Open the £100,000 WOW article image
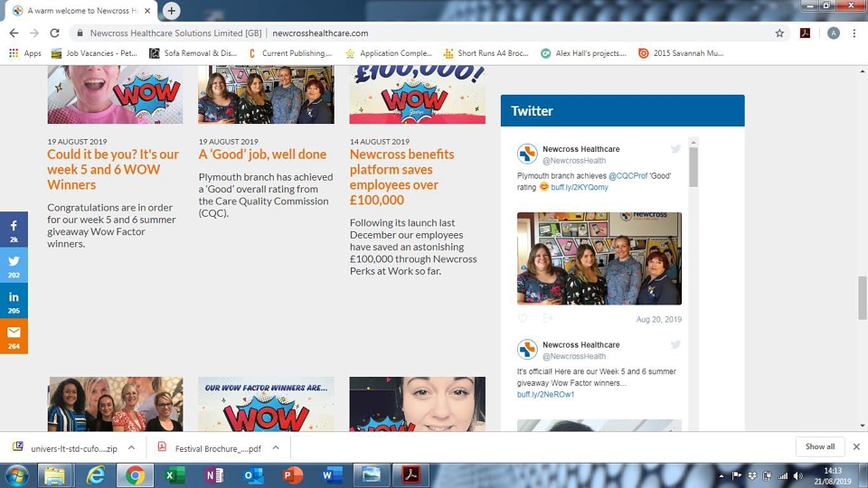Screen dimensions: 868x488 coord(418,95)
